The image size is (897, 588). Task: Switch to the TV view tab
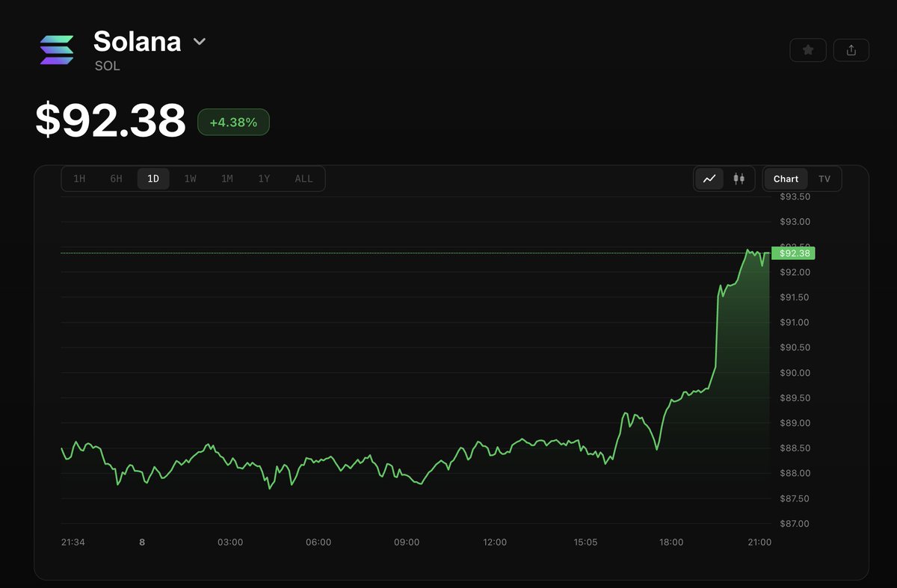[824, 179]
